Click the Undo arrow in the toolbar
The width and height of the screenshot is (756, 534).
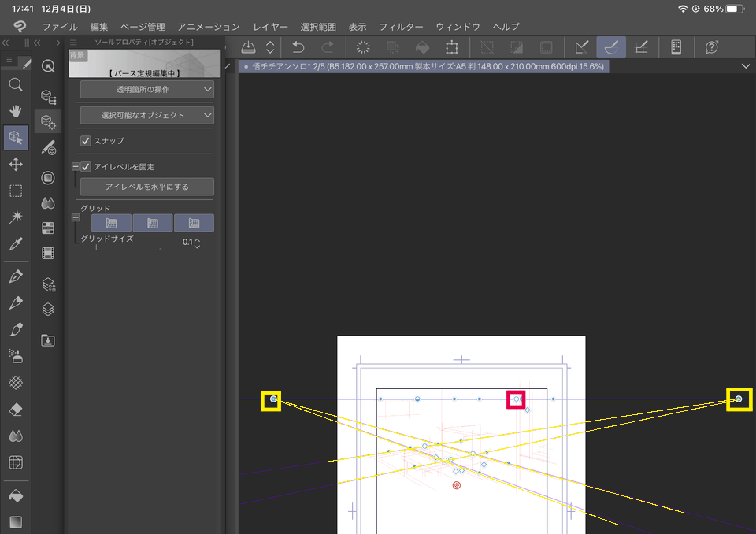click(299, 47)
